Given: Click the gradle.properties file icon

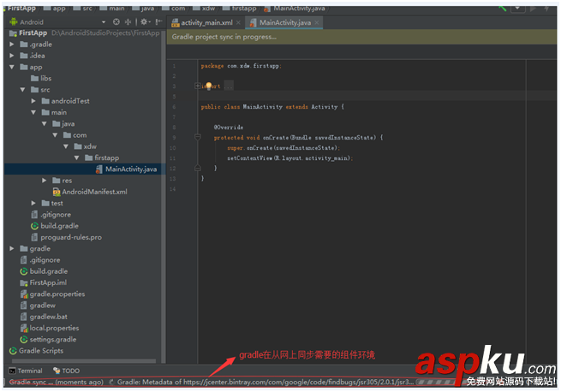Looking at the screenshot, I should pos(24,294).
